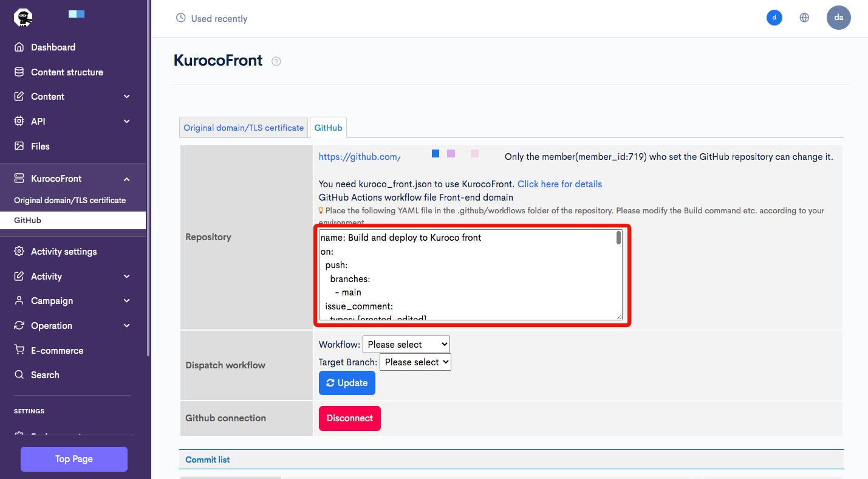
Task: Click the Kuroco ninja logo
Action: click(24, 17)
